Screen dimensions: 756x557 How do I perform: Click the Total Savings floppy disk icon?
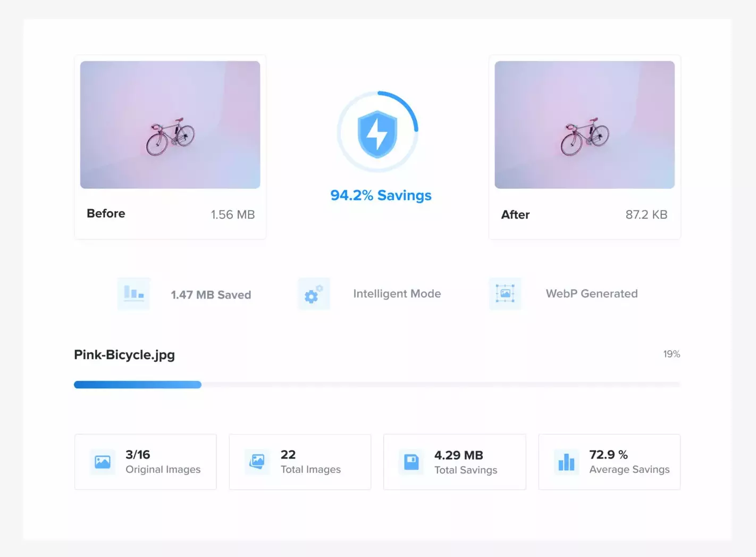(411, 462)
